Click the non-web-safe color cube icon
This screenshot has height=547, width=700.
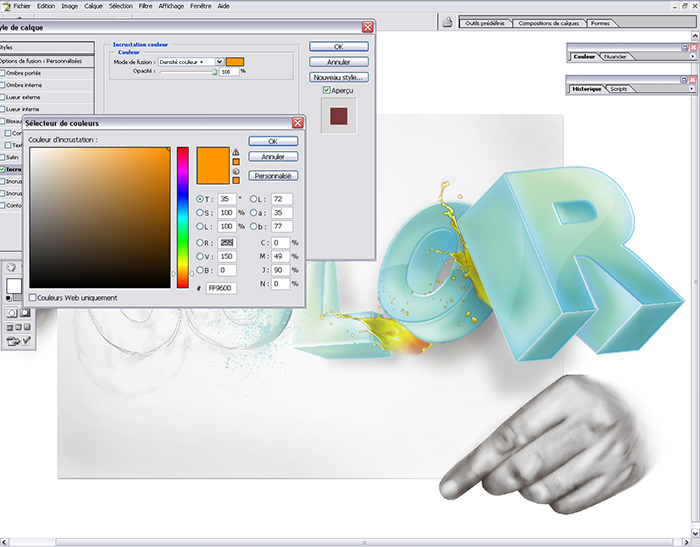click(236, 171)
